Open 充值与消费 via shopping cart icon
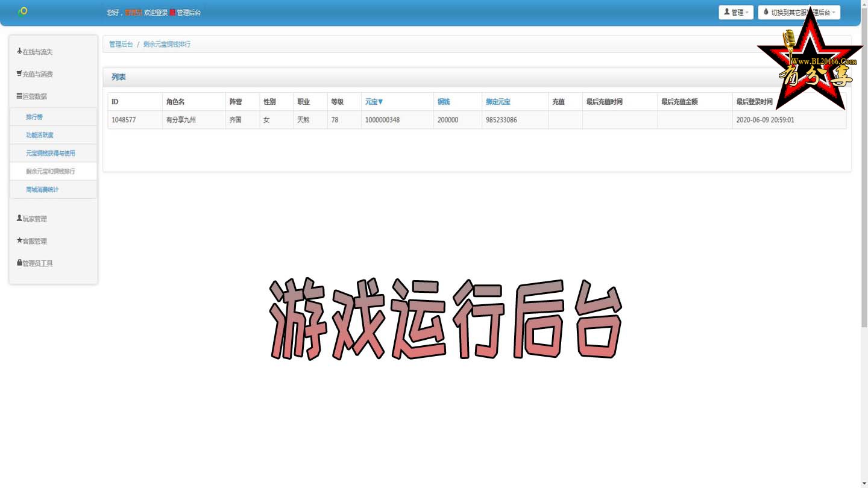Image resolution: width=868 pixels, height=488 pixels. click(x=19, y=74)
